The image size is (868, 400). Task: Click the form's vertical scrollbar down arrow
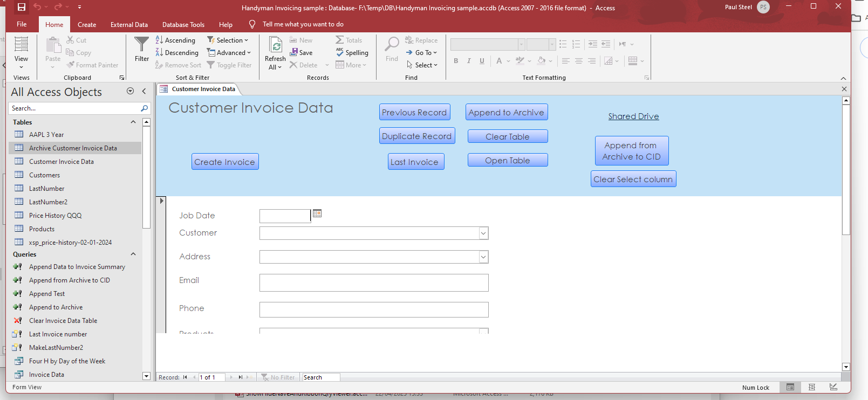pyautogui.click(x=846, y=367)
